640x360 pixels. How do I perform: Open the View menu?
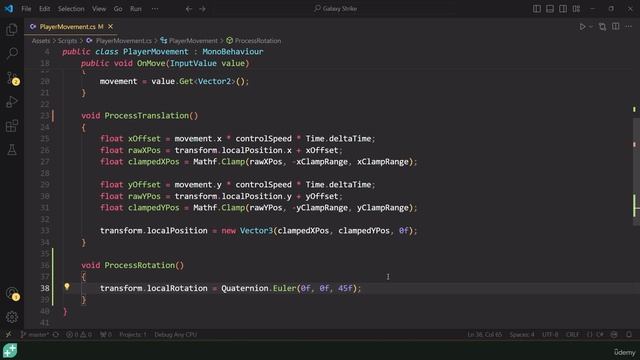(99, 9)
